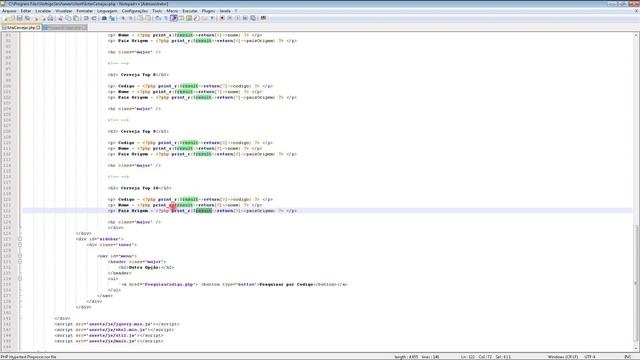Click PHP Hypertext Preprocessor file status
Screen dimensions: 640x360
pyautogui.click(x=29, y=357)
